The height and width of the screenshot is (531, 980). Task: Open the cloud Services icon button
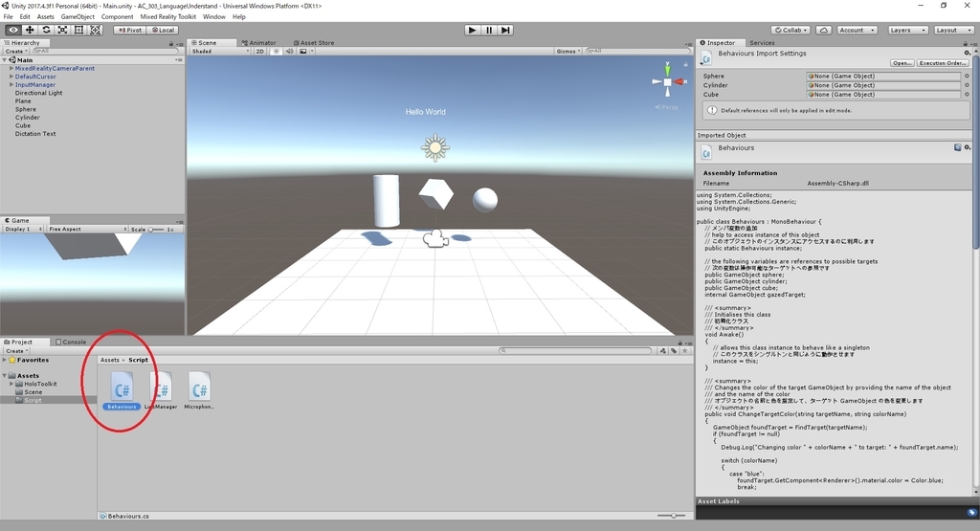[824, 30]
